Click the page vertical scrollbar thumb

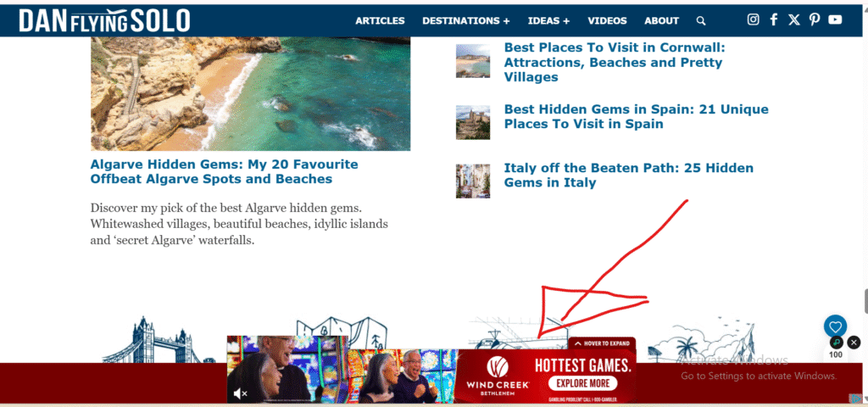point(864,301)
